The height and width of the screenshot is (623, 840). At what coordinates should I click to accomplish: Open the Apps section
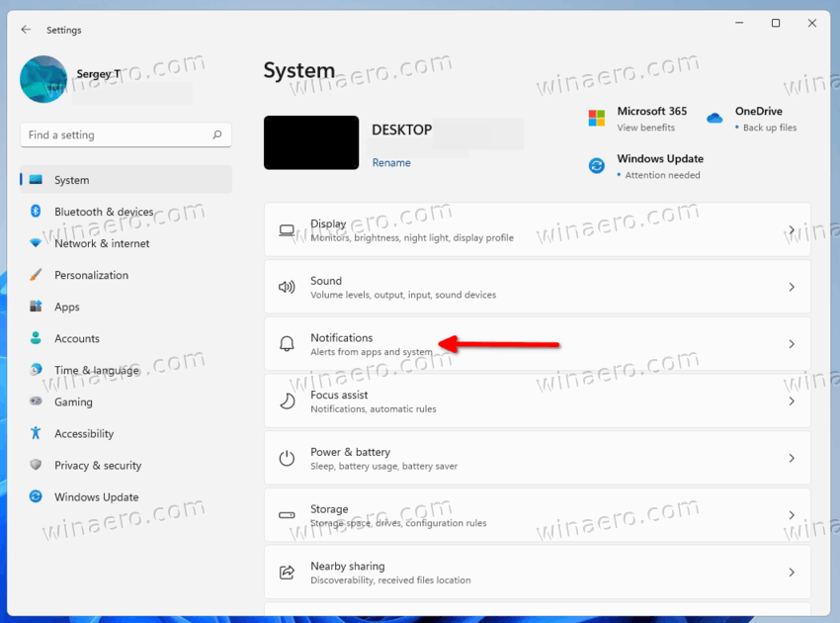pyautogui.click(x=126, y=307)
